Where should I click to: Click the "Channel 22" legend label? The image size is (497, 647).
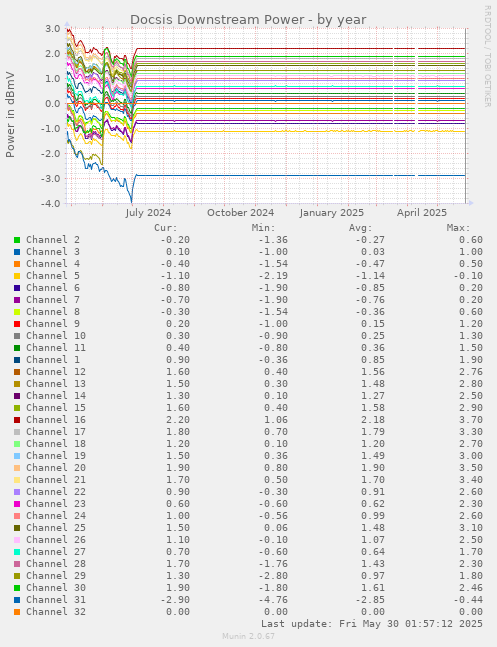point(56,491)
